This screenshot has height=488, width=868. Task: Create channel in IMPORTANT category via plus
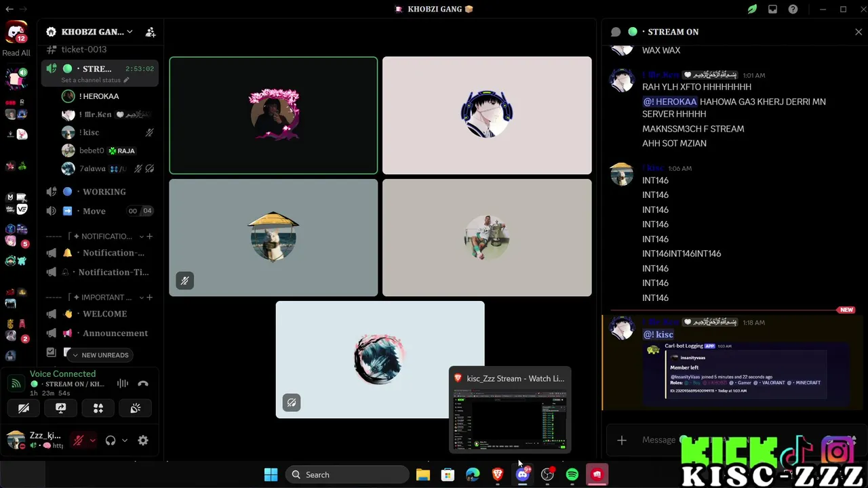click(149, 298)
